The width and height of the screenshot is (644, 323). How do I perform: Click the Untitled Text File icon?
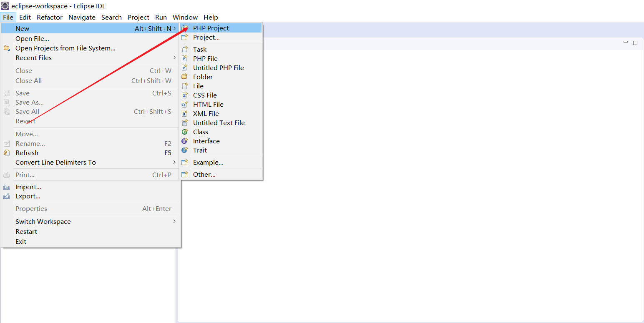tap(185, 123)
